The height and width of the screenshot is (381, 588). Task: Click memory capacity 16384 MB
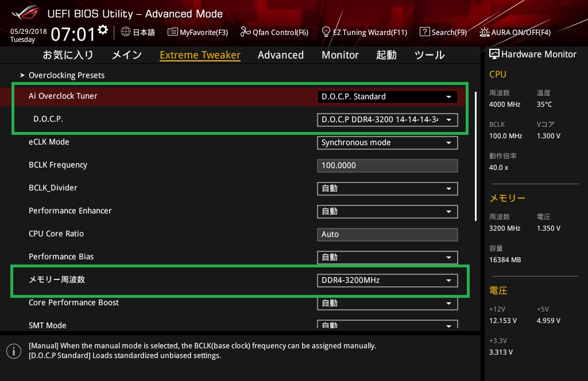pyautogui.click(x=505, y=260)
